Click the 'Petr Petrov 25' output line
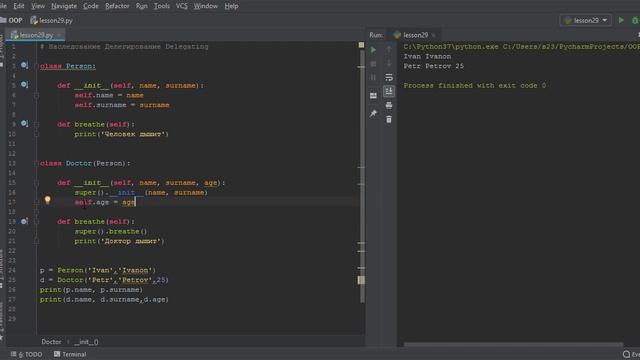Image resolution: width=640 pixels, height=360 pixels. pos(433,66)
